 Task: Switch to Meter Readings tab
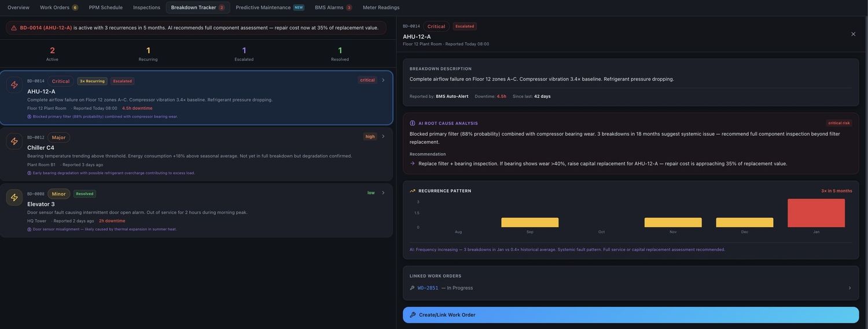tap(381, 8)
